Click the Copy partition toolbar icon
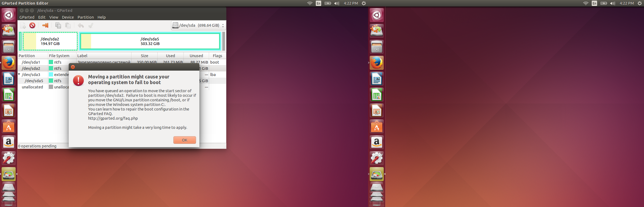 click(58, 25)
